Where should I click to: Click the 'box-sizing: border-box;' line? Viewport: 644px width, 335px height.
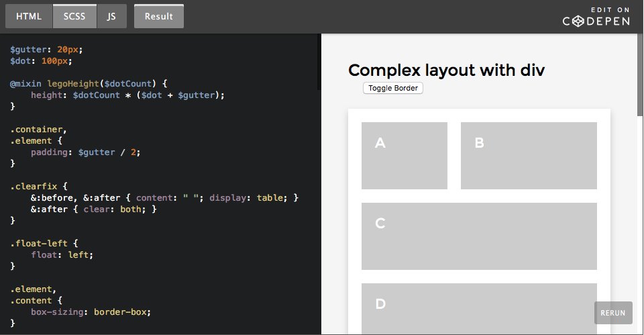pos(91,312)
